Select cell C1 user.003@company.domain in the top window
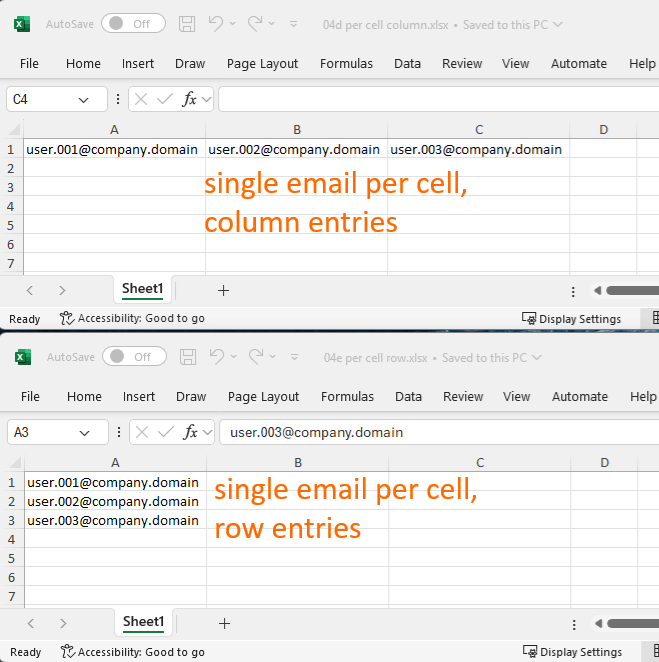This screenshot has height=662, width=659. [478, 149]
